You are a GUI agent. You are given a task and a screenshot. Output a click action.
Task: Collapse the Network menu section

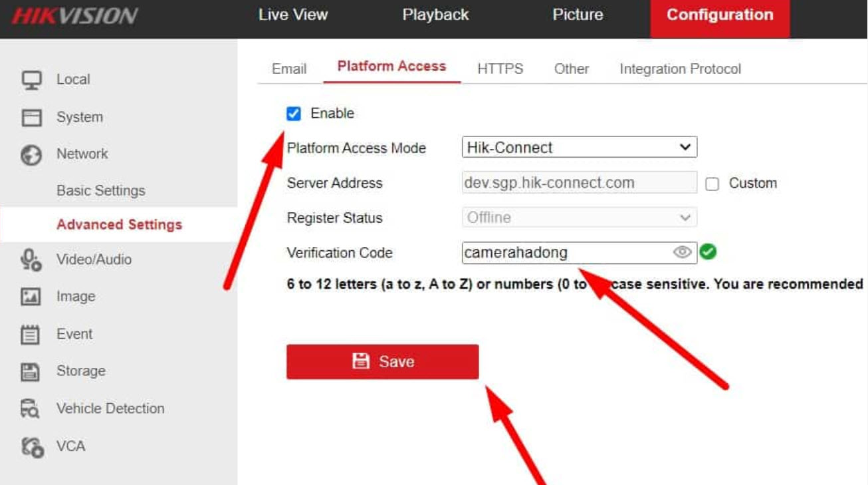[x=82, y=154]
